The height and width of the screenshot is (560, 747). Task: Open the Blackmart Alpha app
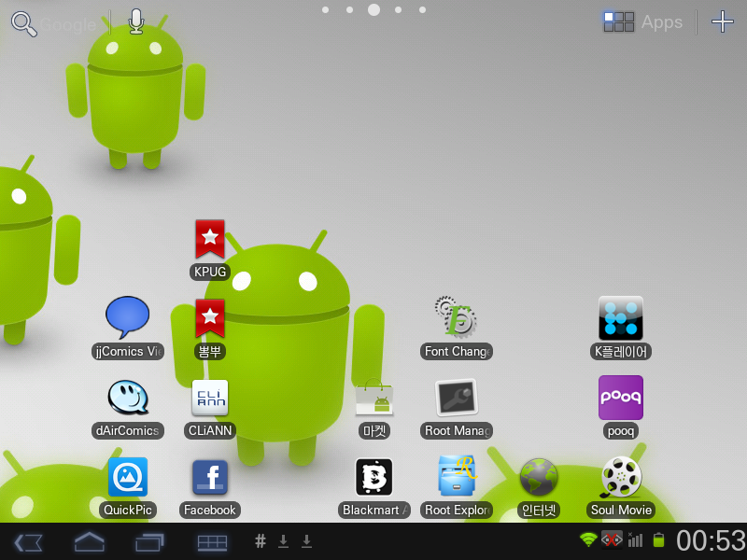pyautogui.click(x=374, y=487)
